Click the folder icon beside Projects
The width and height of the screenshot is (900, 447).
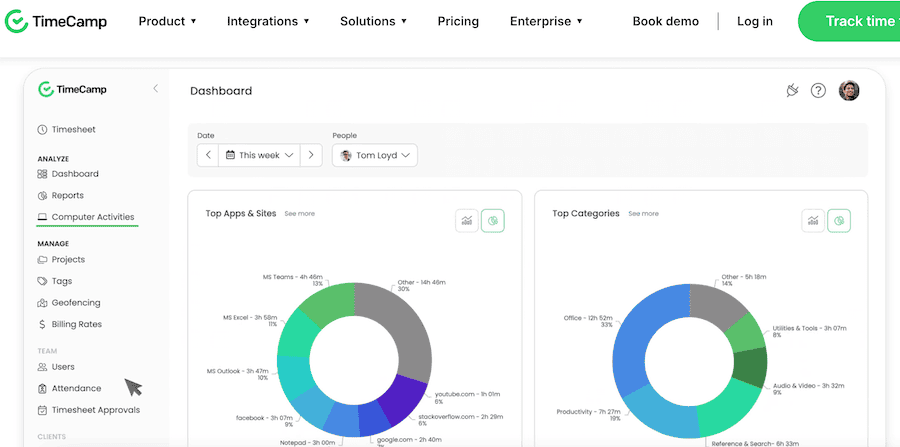(42, 259)
